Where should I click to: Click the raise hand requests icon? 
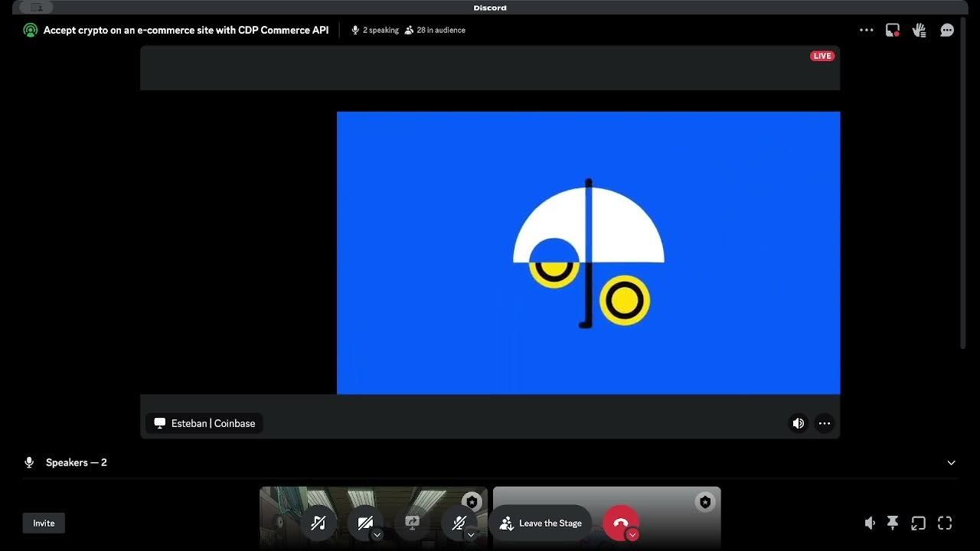[920, 30]
